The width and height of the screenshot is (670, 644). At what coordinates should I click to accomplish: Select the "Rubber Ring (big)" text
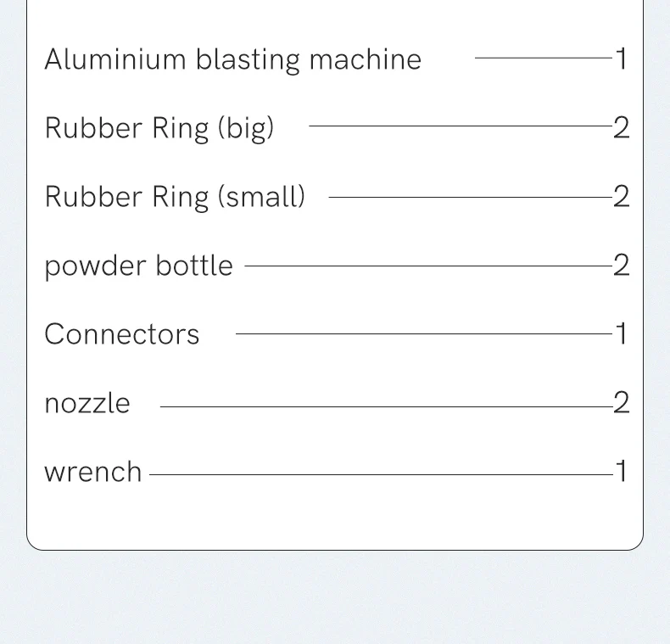(x=159, y=128)
